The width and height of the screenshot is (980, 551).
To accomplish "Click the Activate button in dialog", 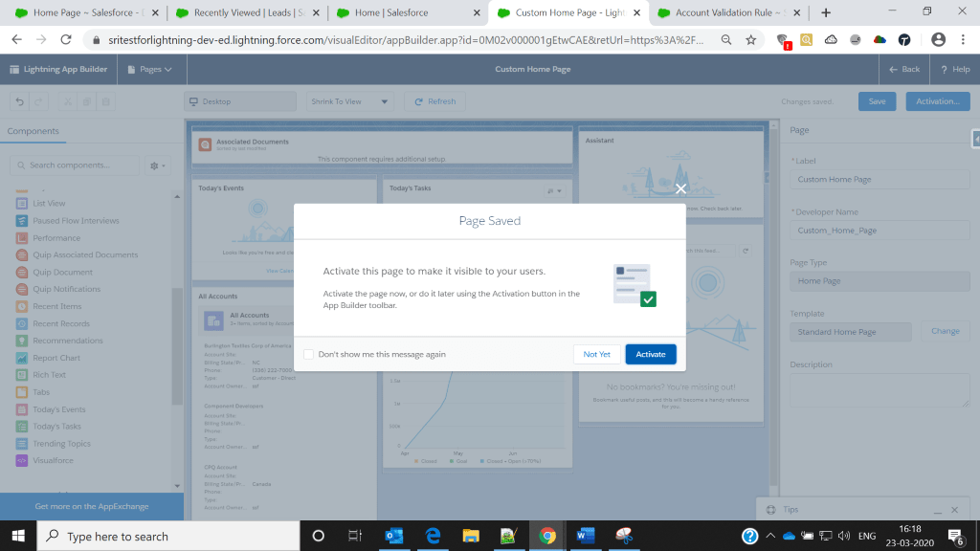I will click(x=651, y=354).
